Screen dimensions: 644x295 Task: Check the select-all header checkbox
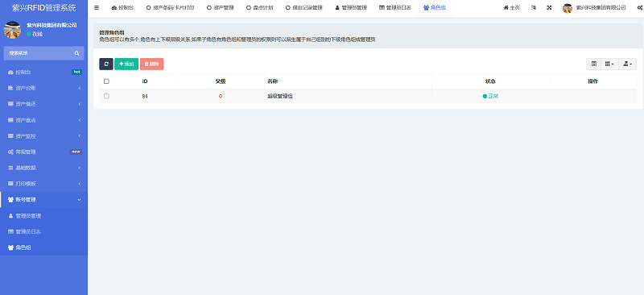coord(106,81)
